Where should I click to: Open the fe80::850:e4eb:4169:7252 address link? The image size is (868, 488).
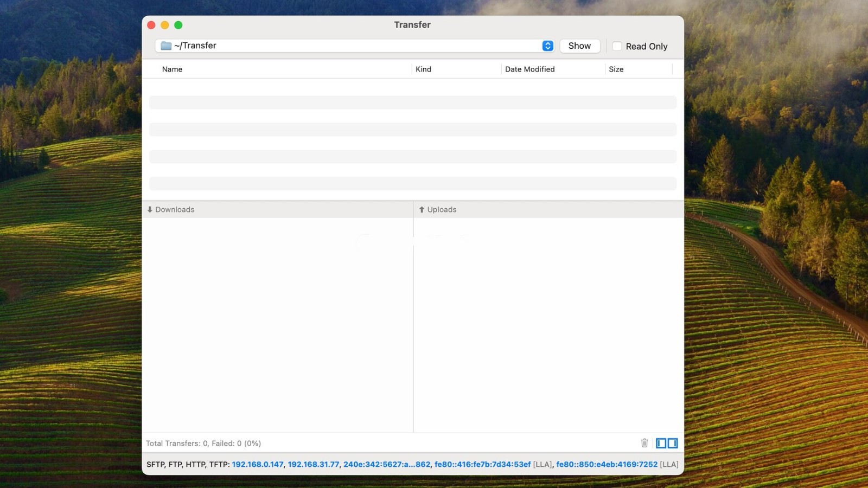click(x=607, y=465)
